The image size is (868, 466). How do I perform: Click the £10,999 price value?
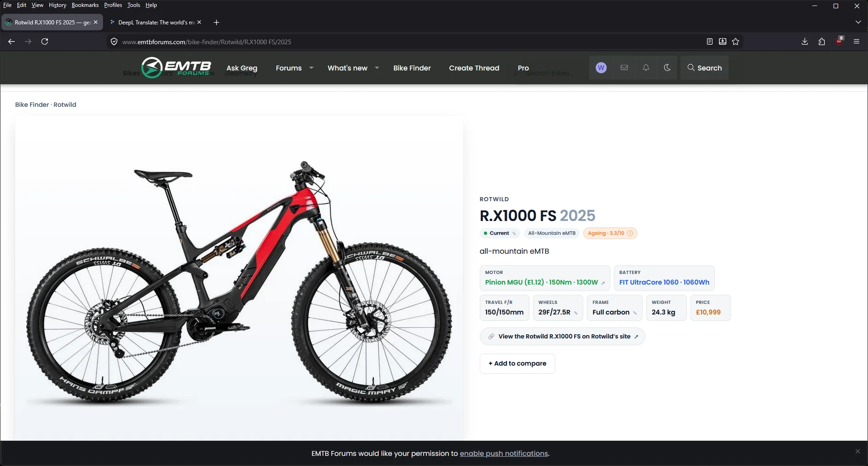click(708, 312)
